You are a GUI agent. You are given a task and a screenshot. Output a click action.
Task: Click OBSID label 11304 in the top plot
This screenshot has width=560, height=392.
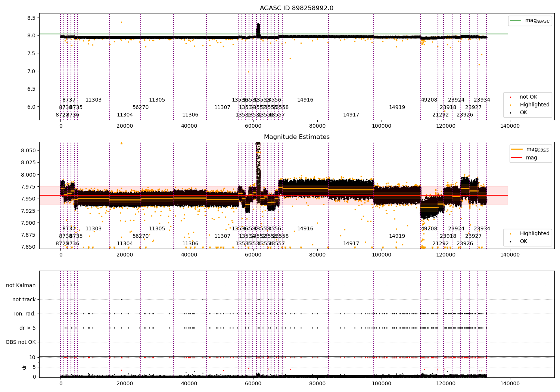[x=125, y=115]
